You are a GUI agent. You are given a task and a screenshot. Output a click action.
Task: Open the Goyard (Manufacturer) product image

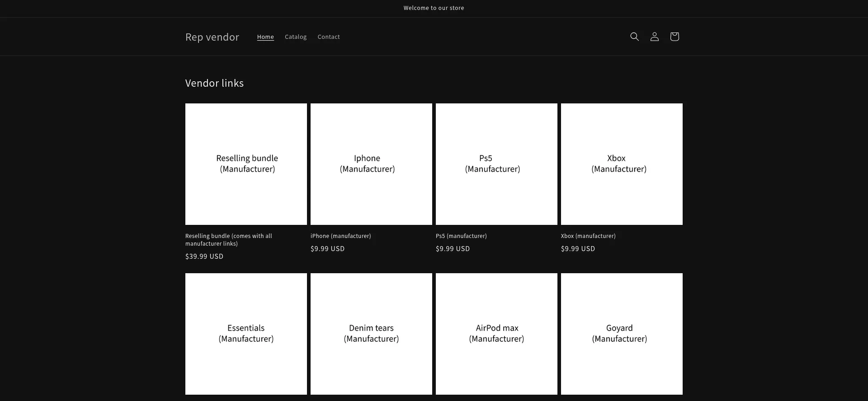point(622,334)
